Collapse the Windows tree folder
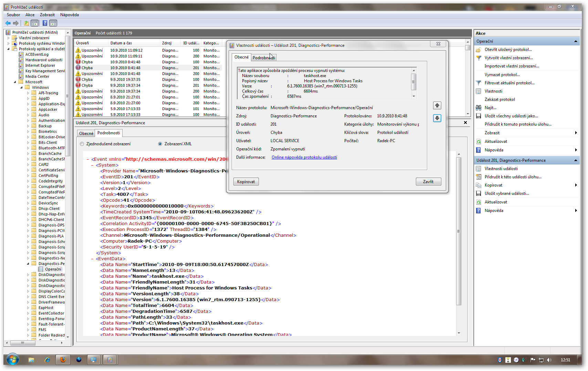Screen dimensions: 588x371 (x=21, y=87)
